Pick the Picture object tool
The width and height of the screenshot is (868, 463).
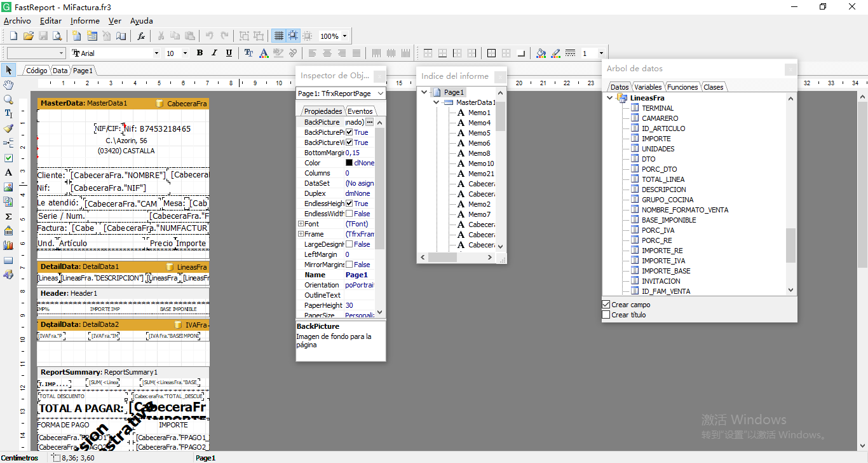coord(8,187)
